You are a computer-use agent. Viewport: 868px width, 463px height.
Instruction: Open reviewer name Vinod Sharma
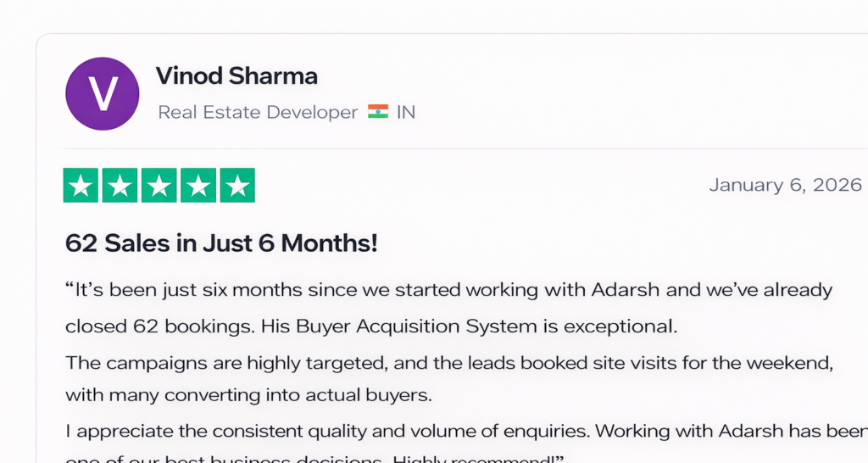(236, 76)
